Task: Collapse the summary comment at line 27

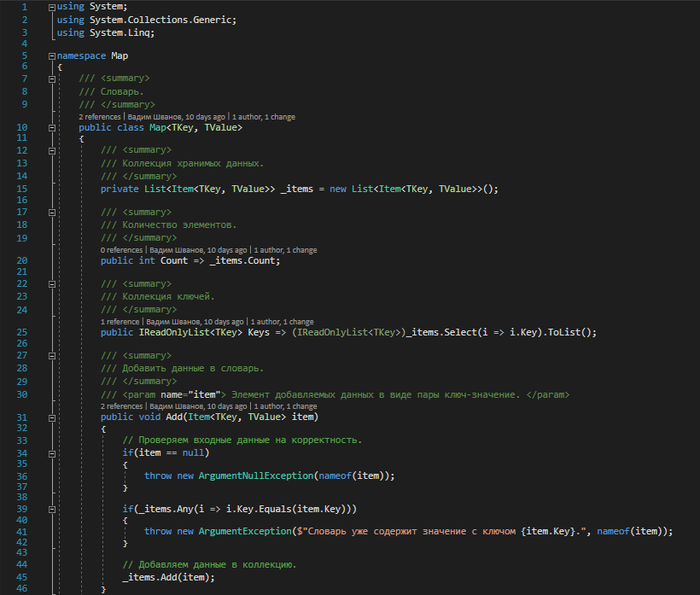Action: click(x=52, y=356)
